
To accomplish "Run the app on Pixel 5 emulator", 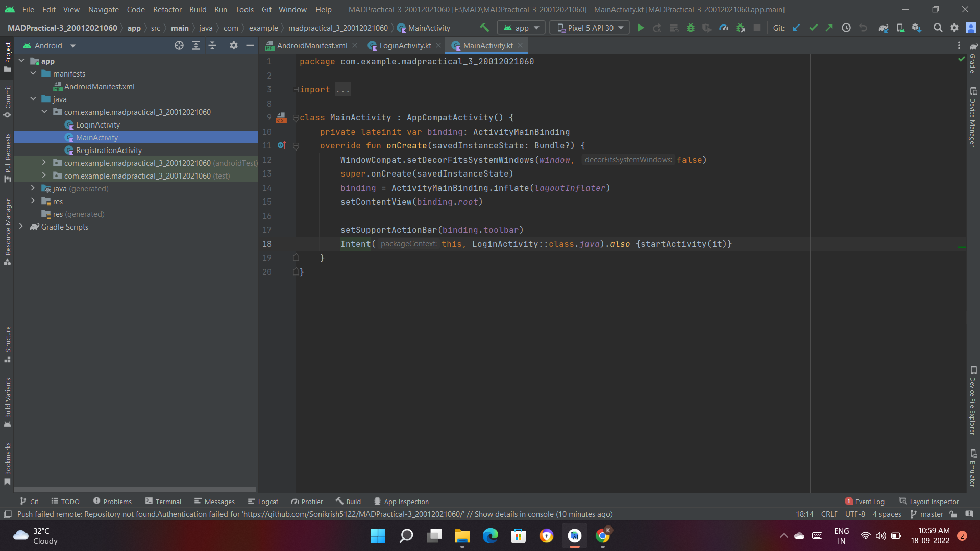I will (x=641, y=28).
